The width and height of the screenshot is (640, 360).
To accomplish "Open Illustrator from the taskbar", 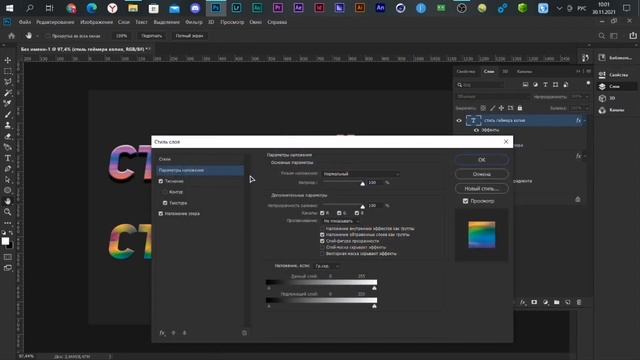I will coord(360,8).
